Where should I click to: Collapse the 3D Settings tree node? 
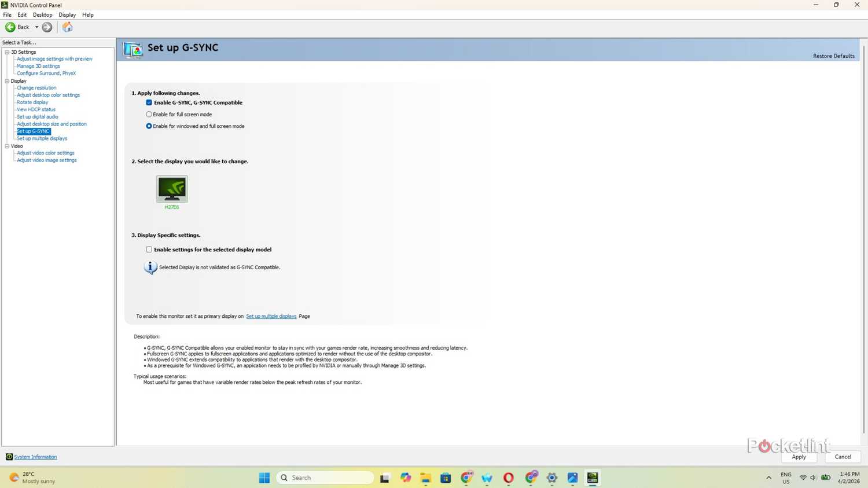point(7,52)
